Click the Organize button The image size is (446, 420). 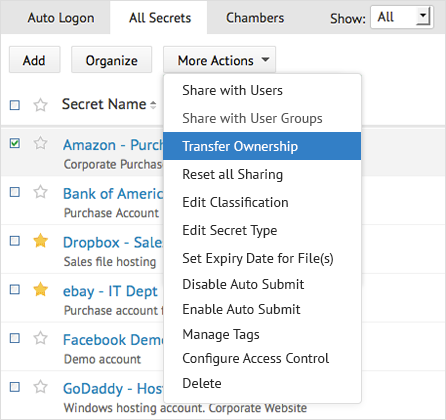[x=111, y=60]
